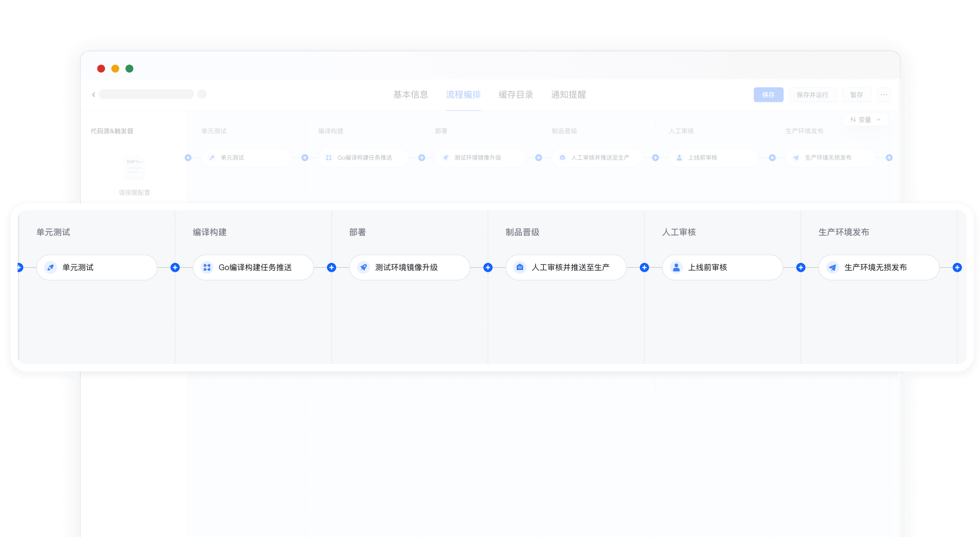Click the back arrow beside the title
Screen dimensions: 980x537
click(94, 94)
